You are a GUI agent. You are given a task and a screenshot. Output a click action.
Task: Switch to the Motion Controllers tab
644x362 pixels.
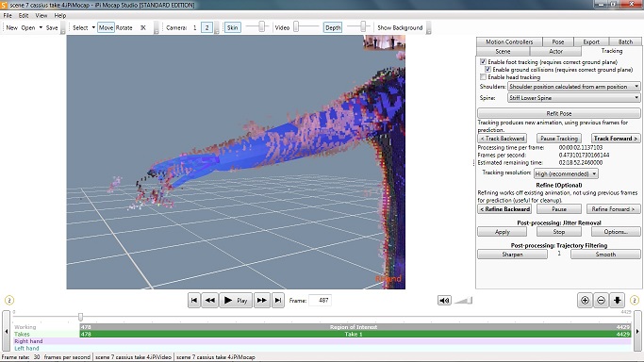click(x=509, y=41)
